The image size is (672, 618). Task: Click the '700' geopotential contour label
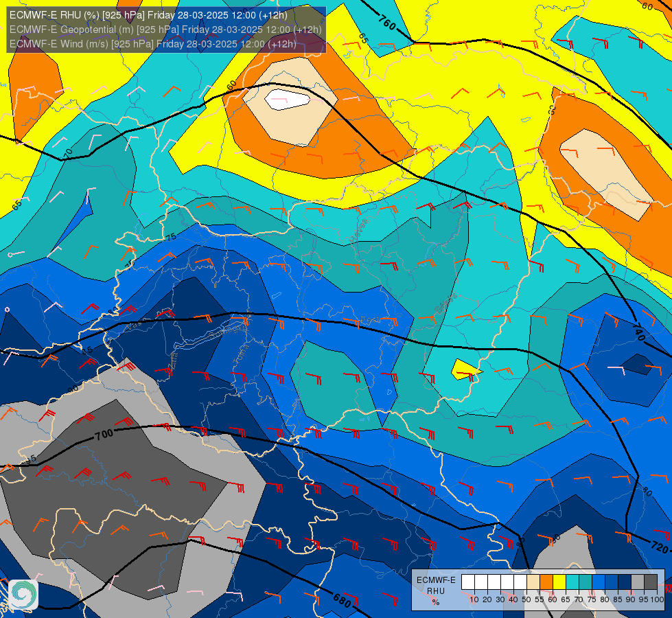tap(104, 435)
